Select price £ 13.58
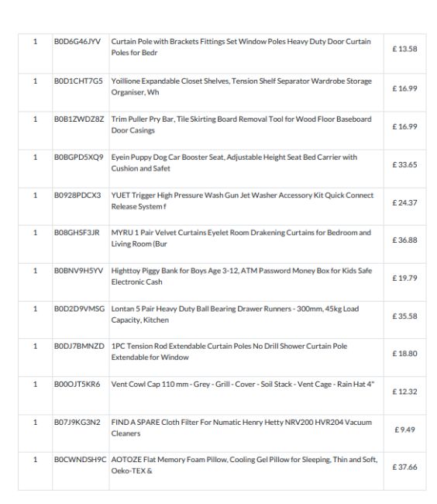 click(404, 49)
